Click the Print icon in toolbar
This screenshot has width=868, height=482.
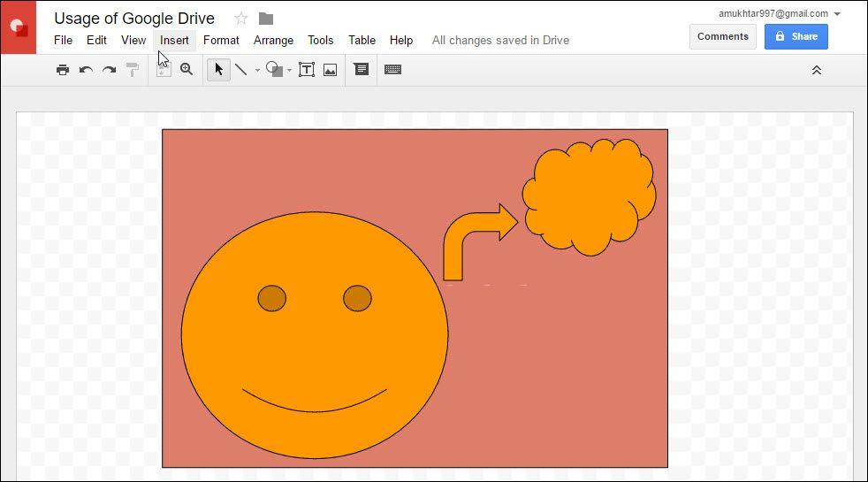pyautogui.click(x=63, y=70)
